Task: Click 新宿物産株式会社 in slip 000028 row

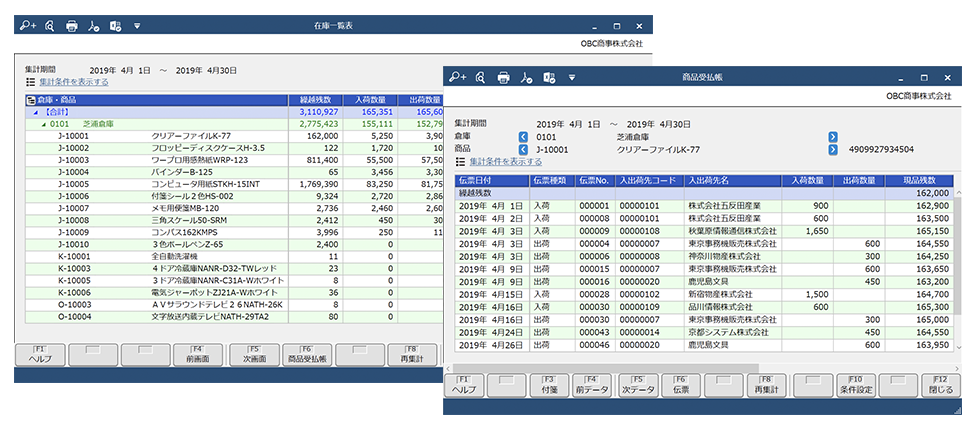Action: (721, 294)
